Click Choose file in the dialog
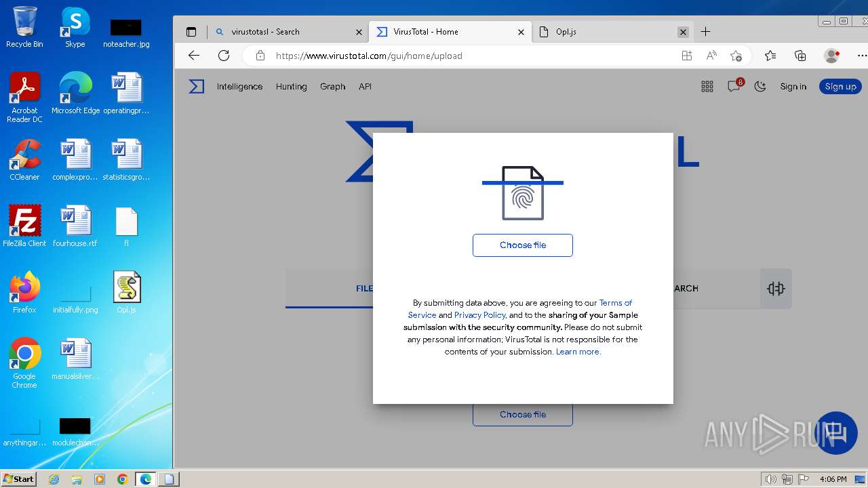868x488 pixels. [523, 245]
